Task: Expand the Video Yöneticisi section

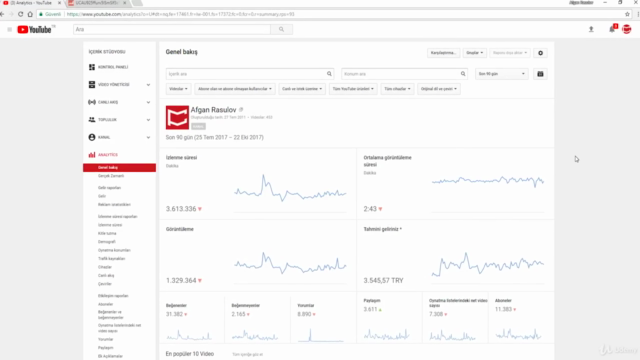Action: 148,85
